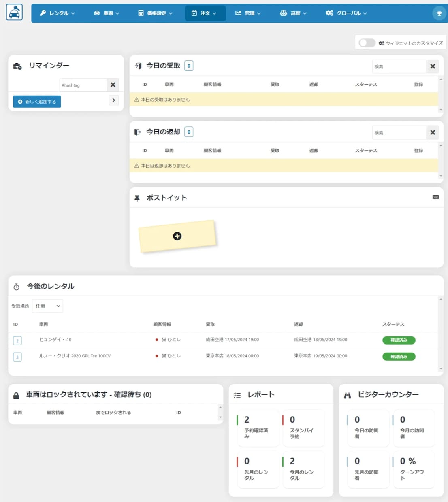Toggle the widget customization switch
Screen dimensions: 448x502
(367, 43)
